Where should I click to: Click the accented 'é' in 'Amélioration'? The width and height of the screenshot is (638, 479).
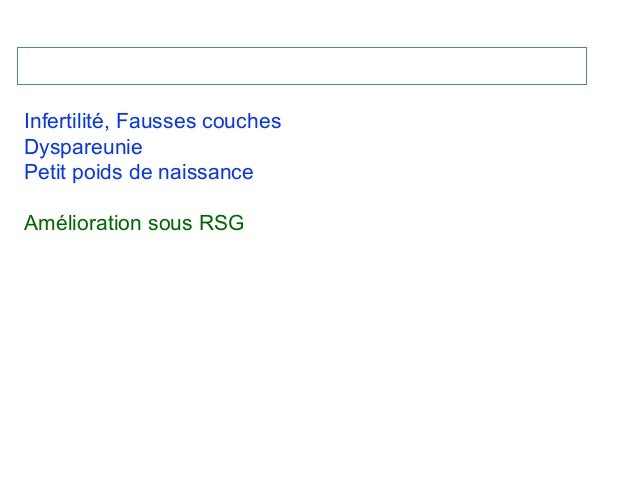(59, 223)
